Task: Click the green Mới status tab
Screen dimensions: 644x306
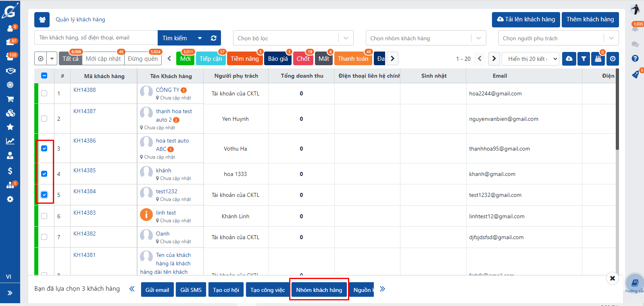Action: (185, 59)
